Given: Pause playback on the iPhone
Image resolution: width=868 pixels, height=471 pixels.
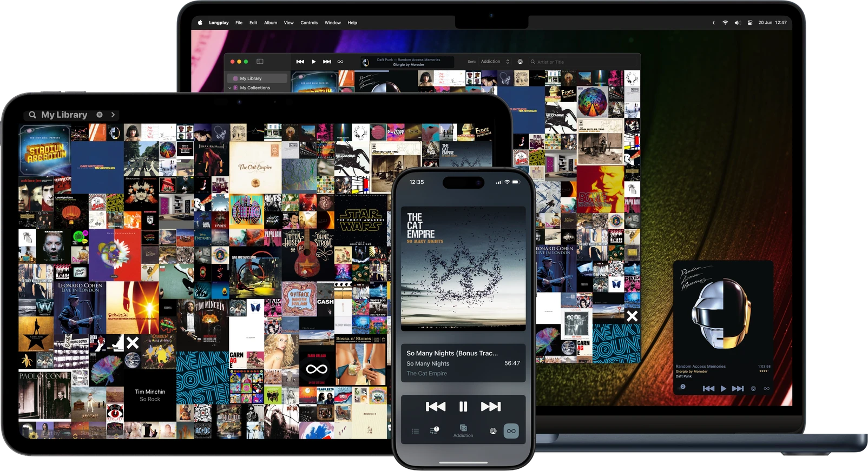Looking at the screenshot, I should click(463, 407).
